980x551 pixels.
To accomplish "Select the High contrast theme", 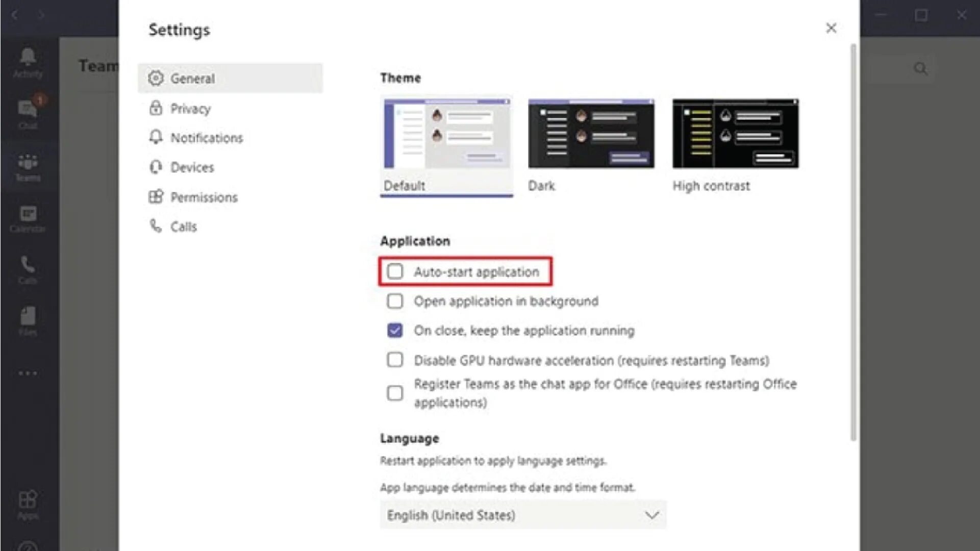I will point(735,134).
